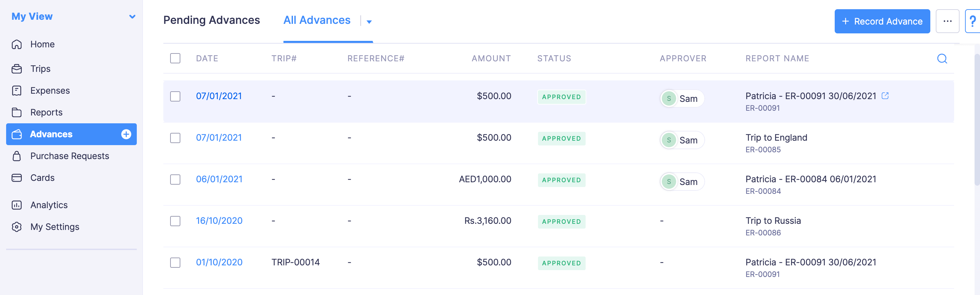Click the Sam approver chip for AED advance
This screenshot has width=980, height=295.
(x=682, y=182)
